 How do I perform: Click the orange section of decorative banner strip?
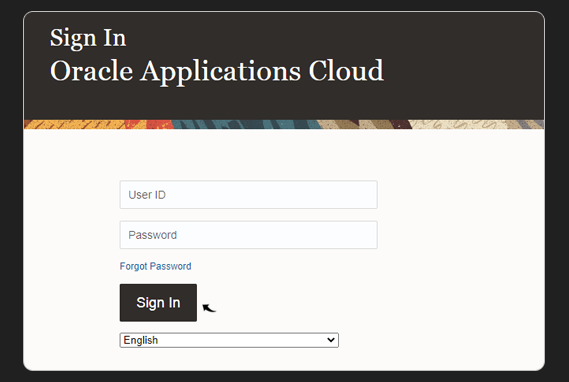click(74, 124)
